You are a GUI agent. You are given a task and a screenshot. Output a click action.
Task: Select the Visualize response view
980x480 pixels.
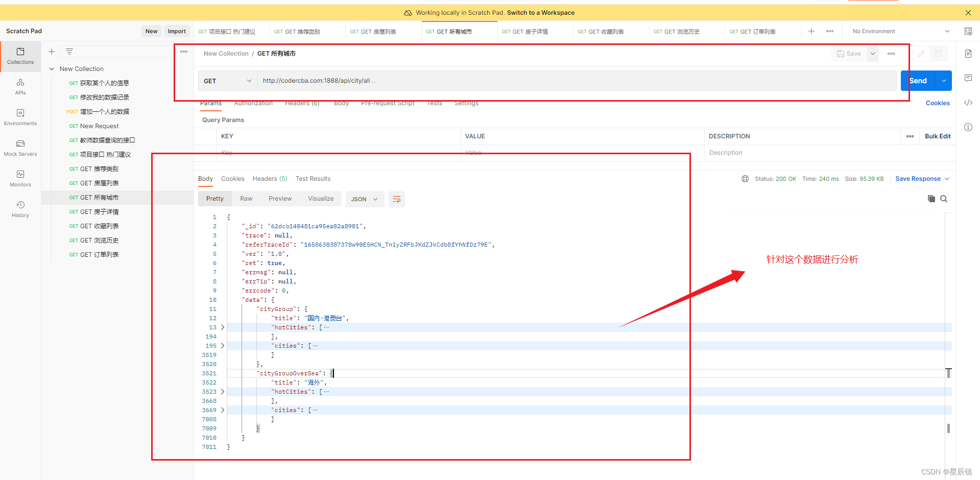point(321,199)
